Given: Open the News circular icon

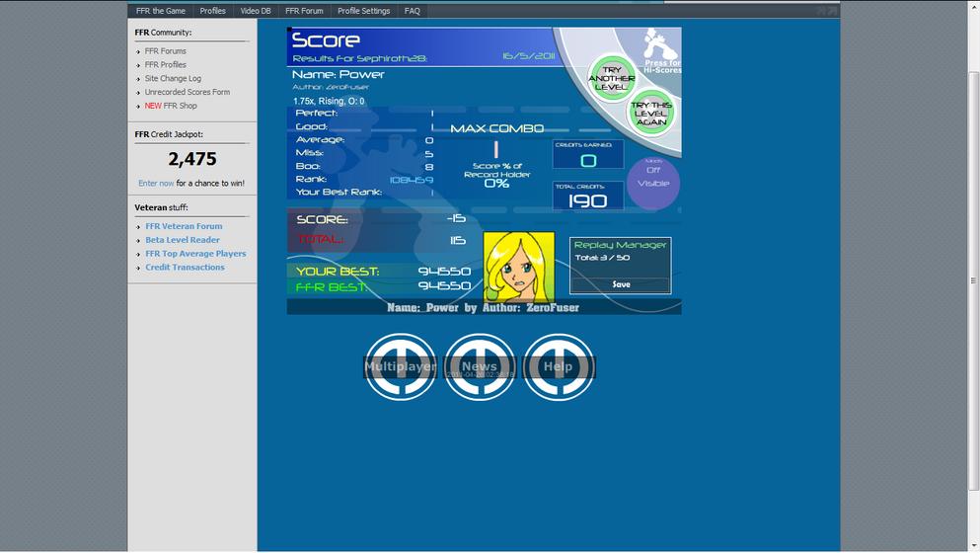Looking at the screenshot, I should click(x=480, y=366).
